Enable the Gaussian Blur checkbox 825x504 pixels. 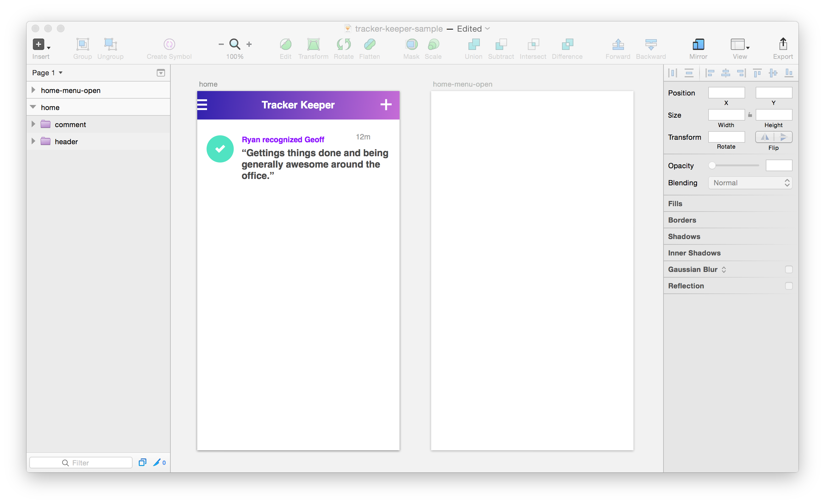[x=789, y=270]
